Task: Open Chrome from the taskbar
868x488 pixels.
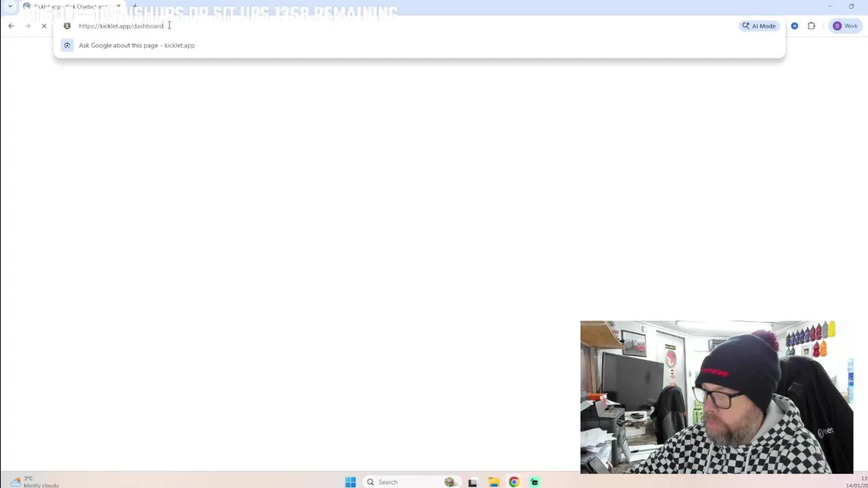Action: pyautogui.click(x=514, y=482)
